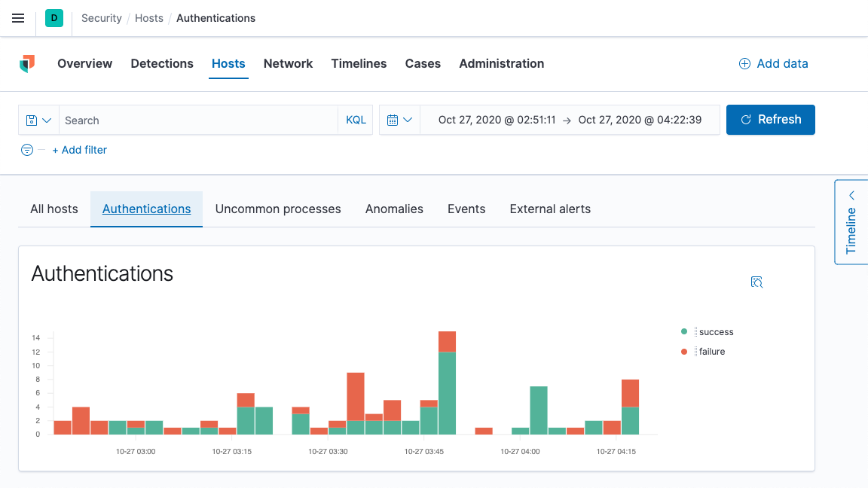The width and height of the screenshot is (868, 488).
Task: Click the 10-27 03:30 axis label
Action: [329, 452]
